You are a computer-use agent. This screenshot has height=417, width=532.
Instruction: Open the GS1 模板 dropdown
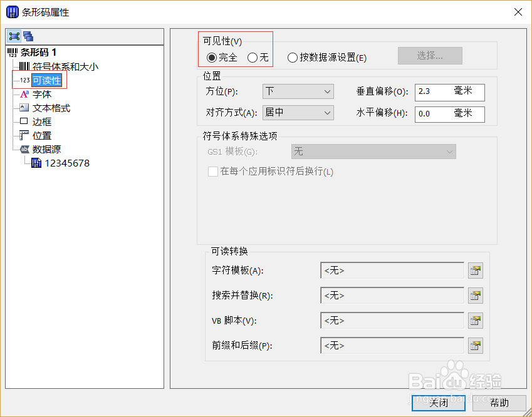point(373,152)
